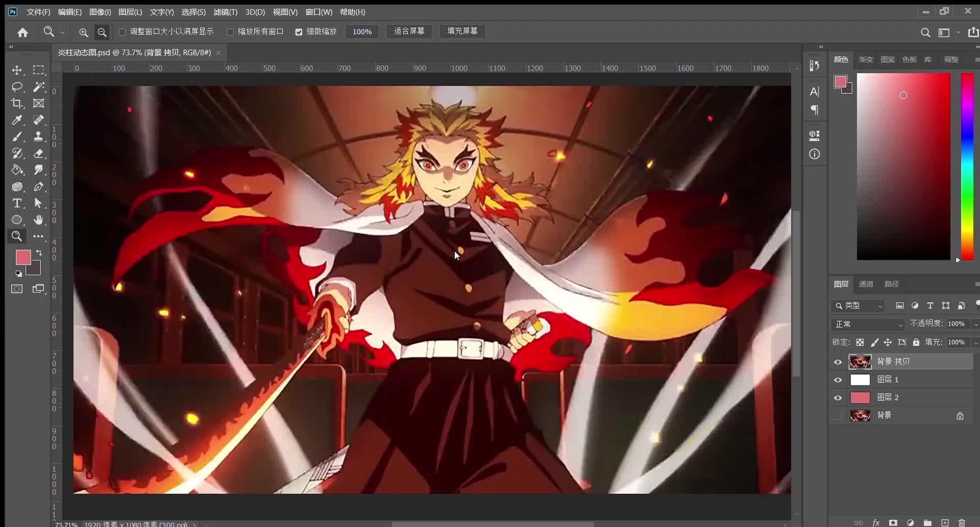Hide the 背景 拷贝 layer

pos(838,362)
